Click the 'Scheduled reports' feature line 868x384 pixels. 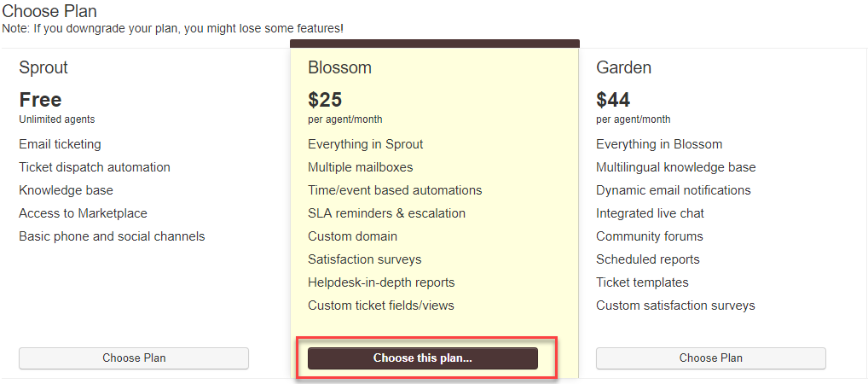(648, 259)
